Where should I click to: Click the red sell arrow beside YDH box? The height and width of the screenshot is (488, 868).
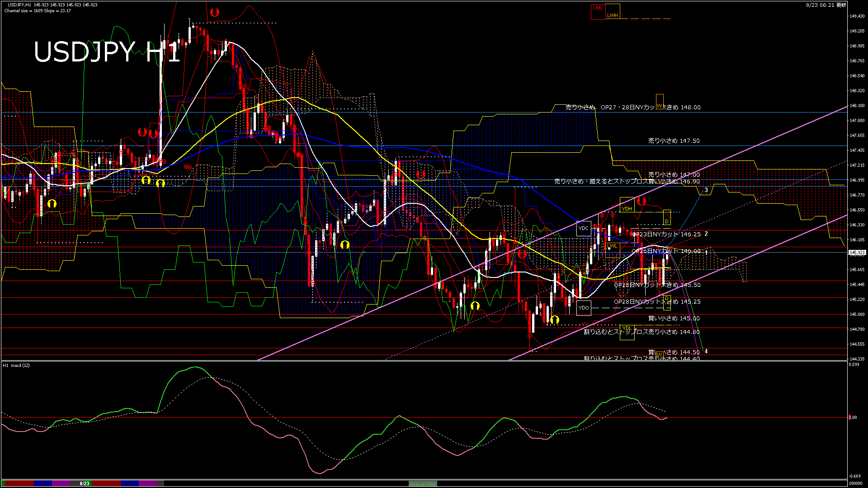coord(641,202)
